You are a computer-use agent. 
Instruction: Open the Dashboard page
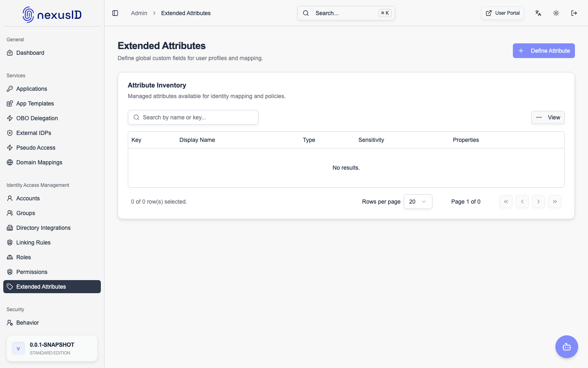click(x=52, y=53)
